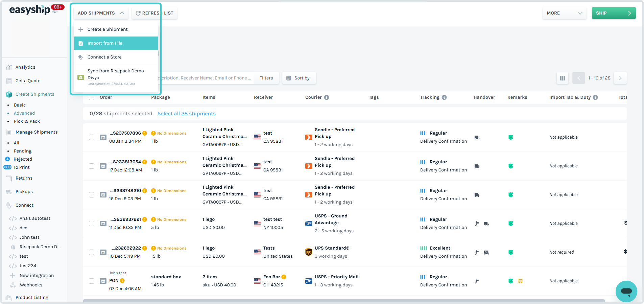Open the column settings icon
Image resolution: width=644 pixels, height=304 pixels.
563,78
